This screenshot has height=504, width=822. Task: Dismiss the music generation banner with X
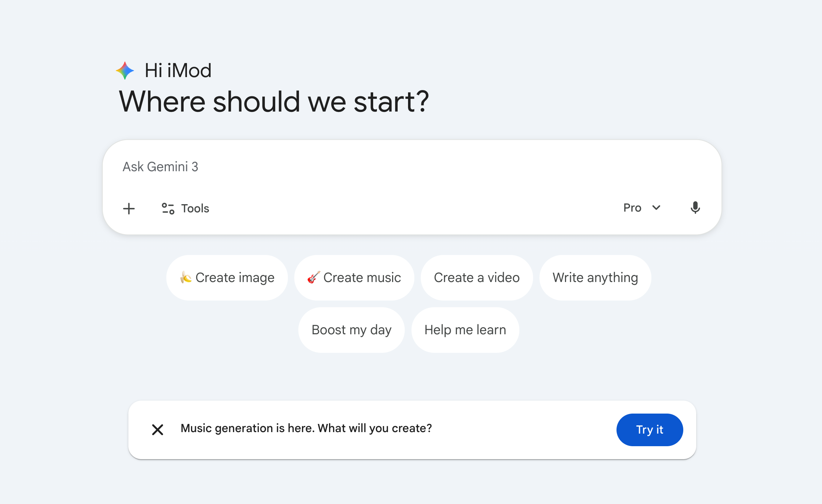click(158, 430)
